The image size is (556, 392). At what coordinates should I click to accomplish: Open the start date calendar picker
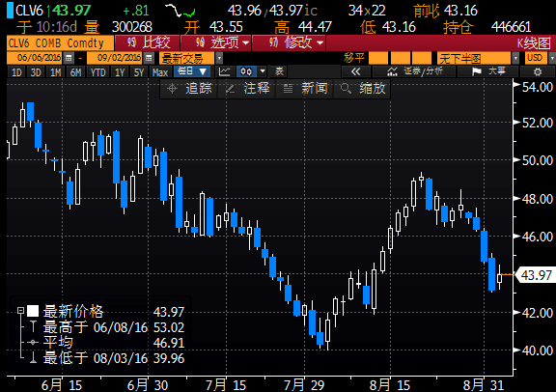click(x=69, y=58)
